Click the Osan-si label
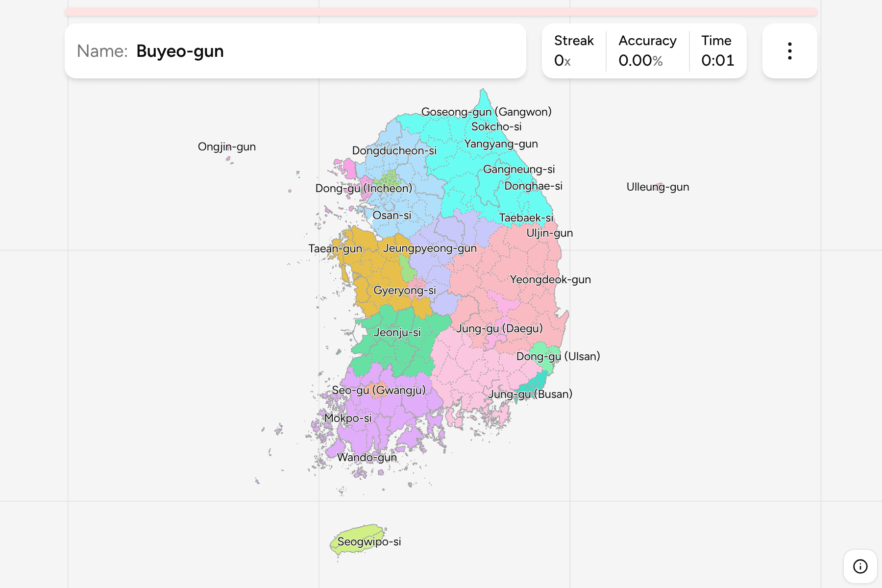This screenshot has height=588, width=882. click(x=392, y=215)
